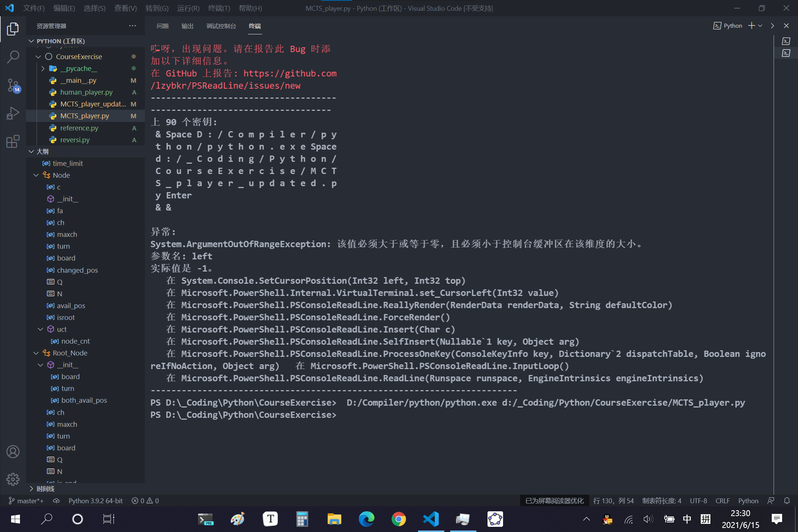Collapse the Node class in outline
The image size is (798, 532).
36,175
